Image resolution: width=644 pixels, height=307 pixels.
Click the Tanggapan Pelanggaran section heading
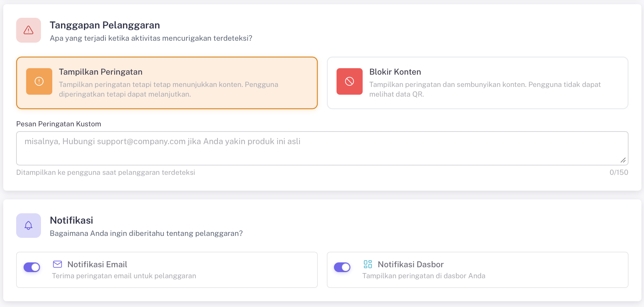[105, 25]
